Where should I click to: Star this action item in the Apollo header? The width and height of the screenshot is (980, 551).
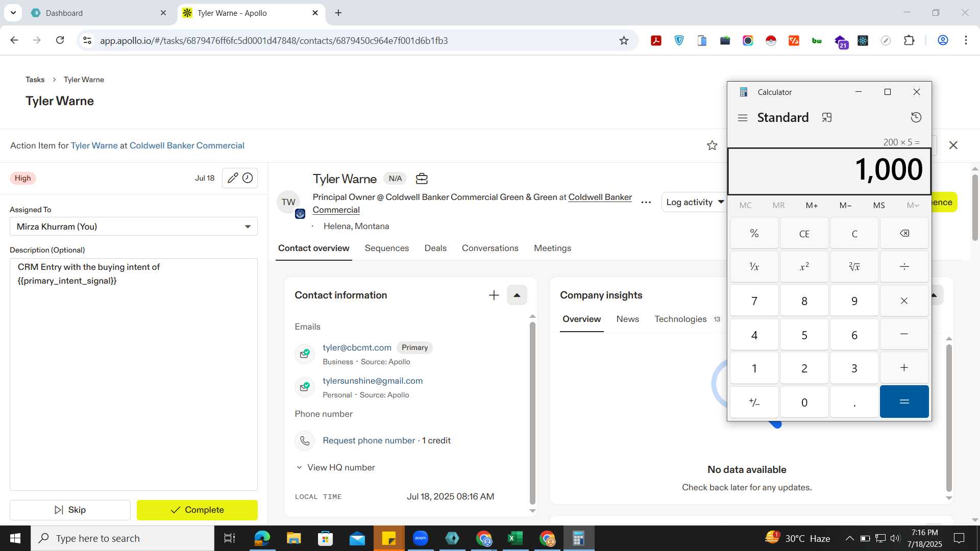(x=712, y=145)
